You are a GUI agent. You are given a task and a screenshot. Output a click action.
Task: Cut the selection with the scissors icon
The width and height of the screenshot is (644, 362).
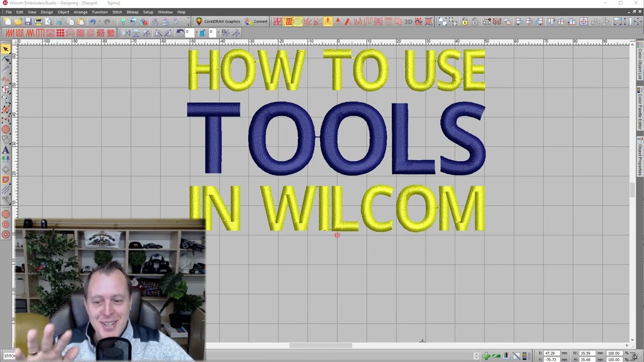tap(60, 22)
